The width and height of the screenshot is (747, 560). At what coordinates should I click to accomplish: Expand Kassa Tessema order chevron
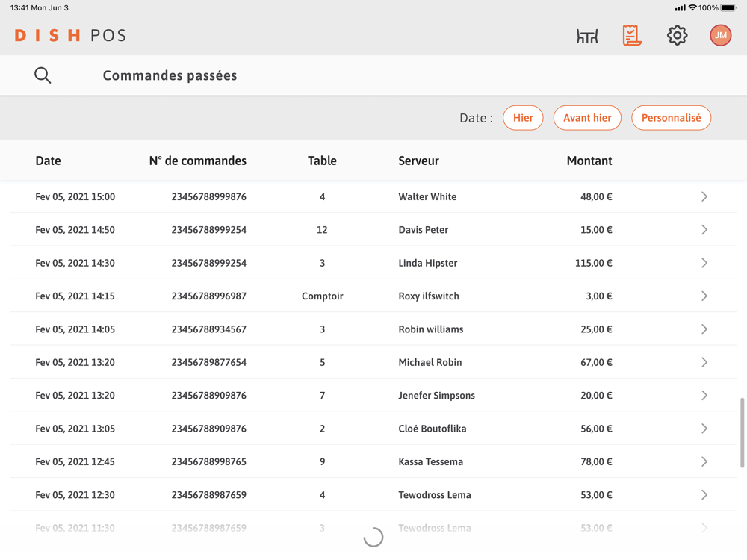[x=704, y=462]
